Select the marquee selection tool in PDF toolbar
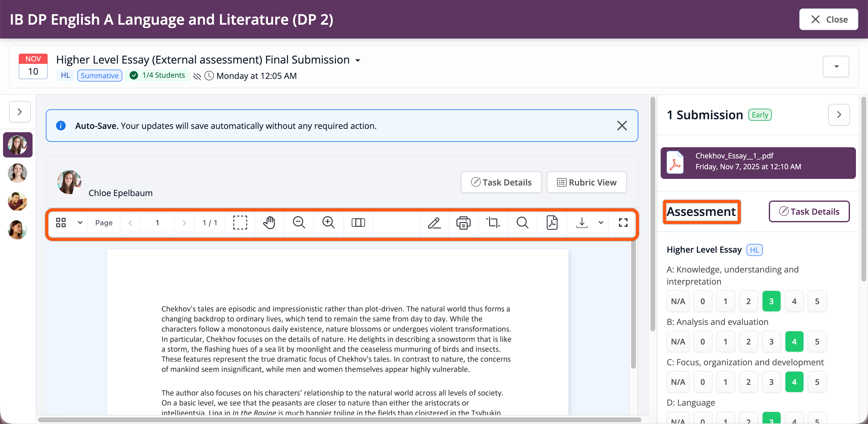This screenshot has height=424, width=868. (x=240, y=223)
